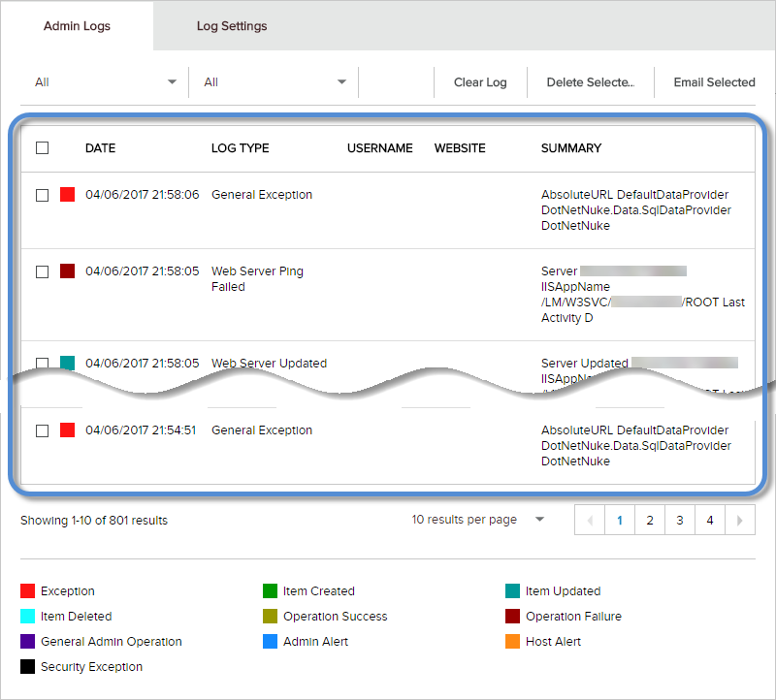Click the Item Created legend label
The image size is (776, 700).
319,591
